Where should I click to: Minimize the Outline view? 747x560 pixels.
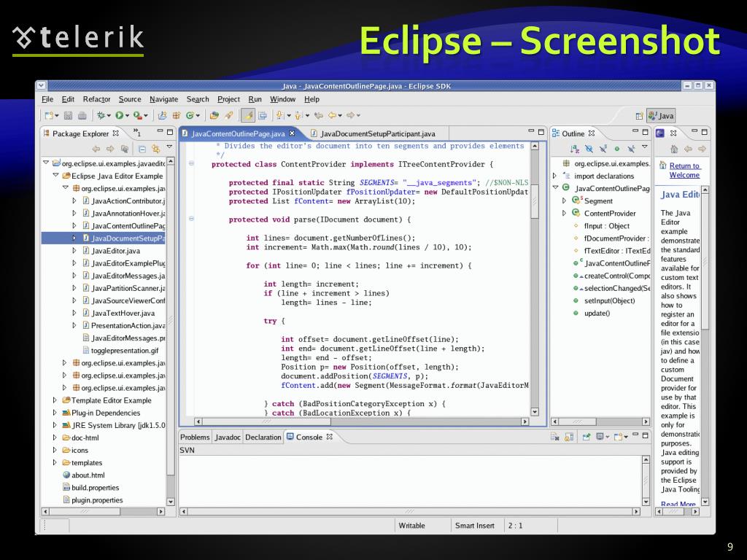[635, 131]
